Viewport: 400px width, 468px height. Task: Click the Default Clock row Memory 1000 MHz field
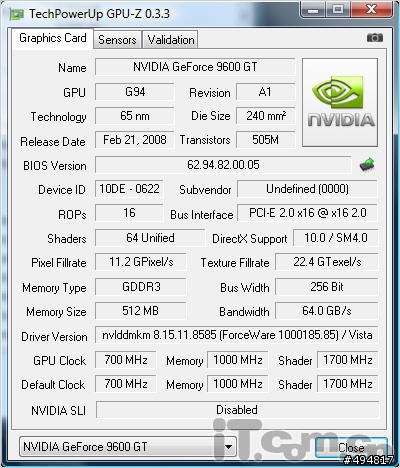(238, 384)
